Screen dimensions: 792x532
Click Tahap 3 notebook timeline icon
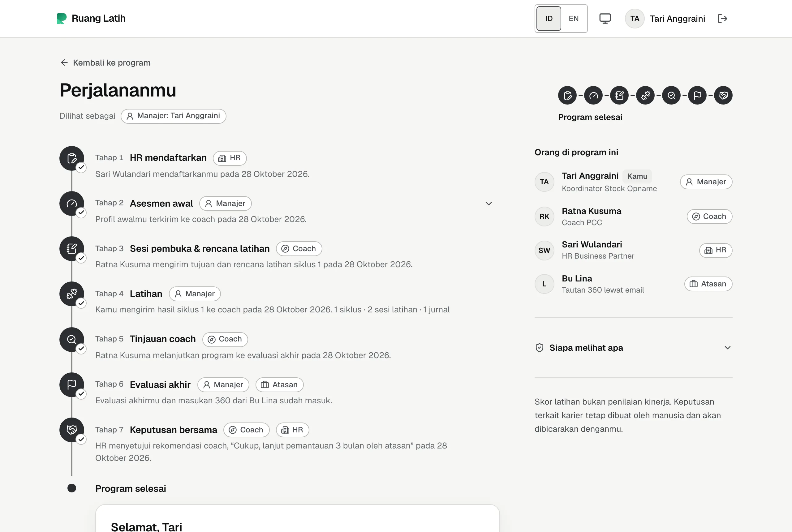pyautogui.click(x=71, y=249)
